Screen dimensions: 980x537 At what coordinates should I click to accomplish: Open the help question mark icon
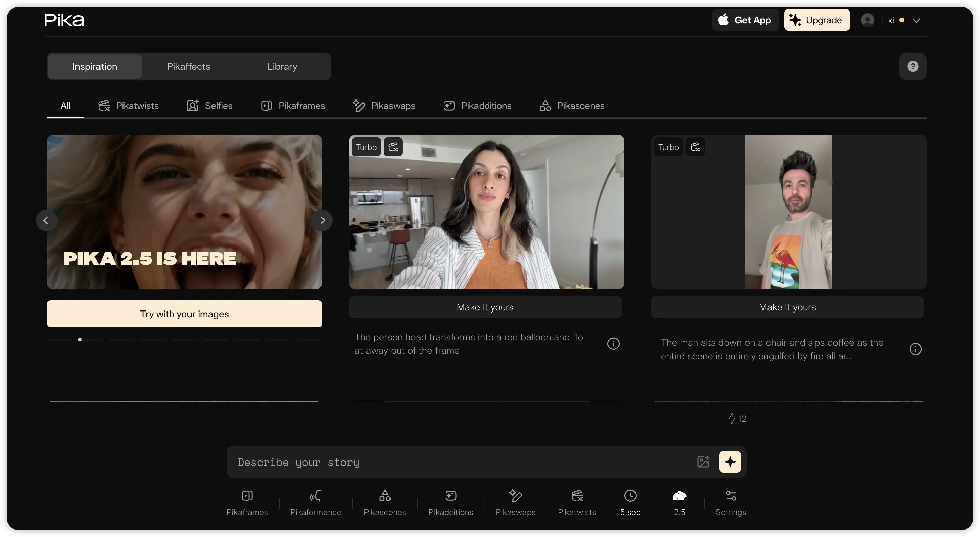click(x=913, y=66)
